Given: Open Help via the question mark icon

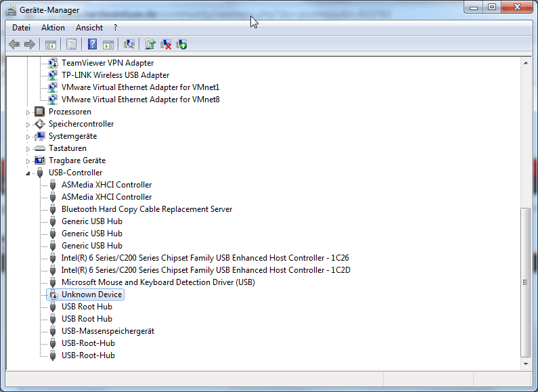Looking at the screenshot, I should [92, 44].
